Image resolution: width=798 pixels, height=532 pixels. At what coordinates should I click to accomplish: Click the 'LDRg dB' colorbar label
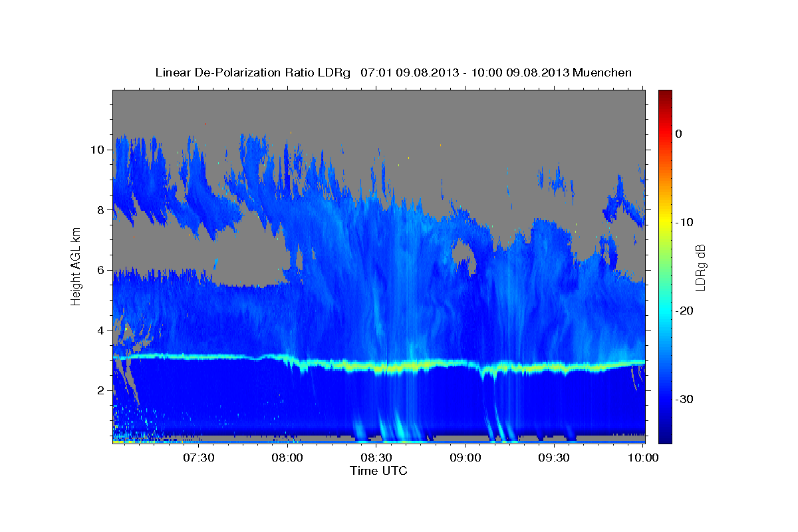click(700, 267)
